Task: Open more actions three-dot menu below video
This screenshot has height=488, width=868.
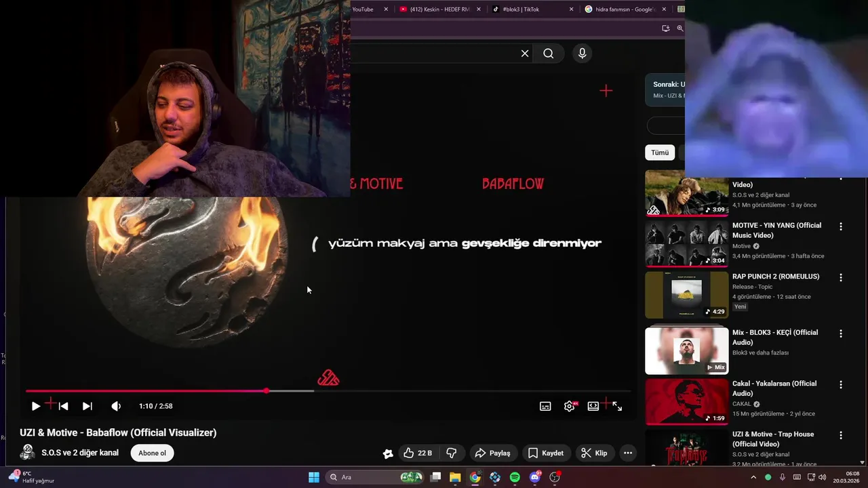Action: point(628,453)
